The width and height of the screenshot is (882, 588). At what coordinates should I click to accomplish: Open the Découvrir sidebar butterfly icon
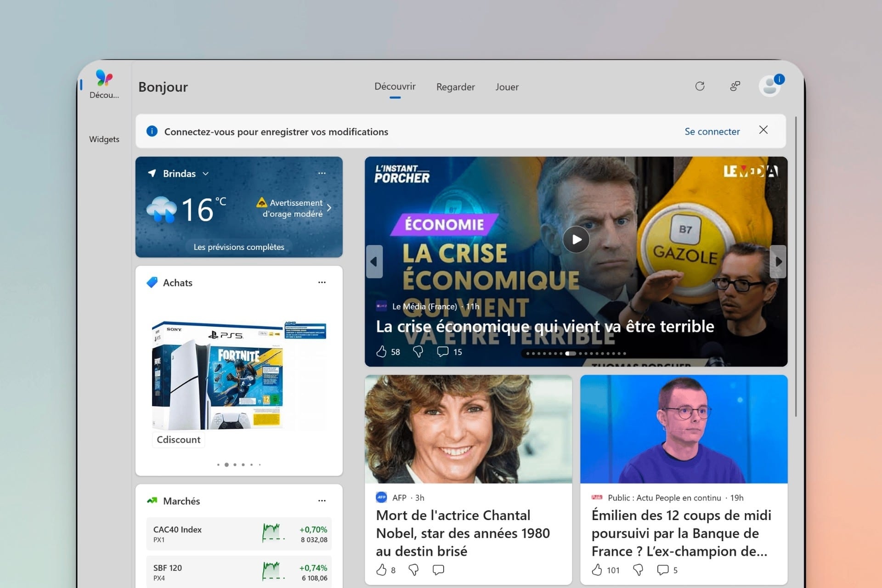(104, 78)
